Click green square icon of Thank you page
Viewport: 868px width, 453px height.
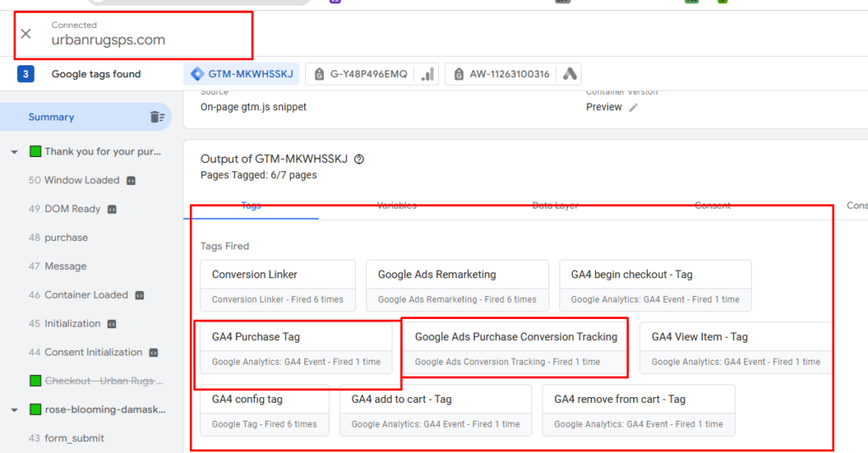[x=35, y=152]
